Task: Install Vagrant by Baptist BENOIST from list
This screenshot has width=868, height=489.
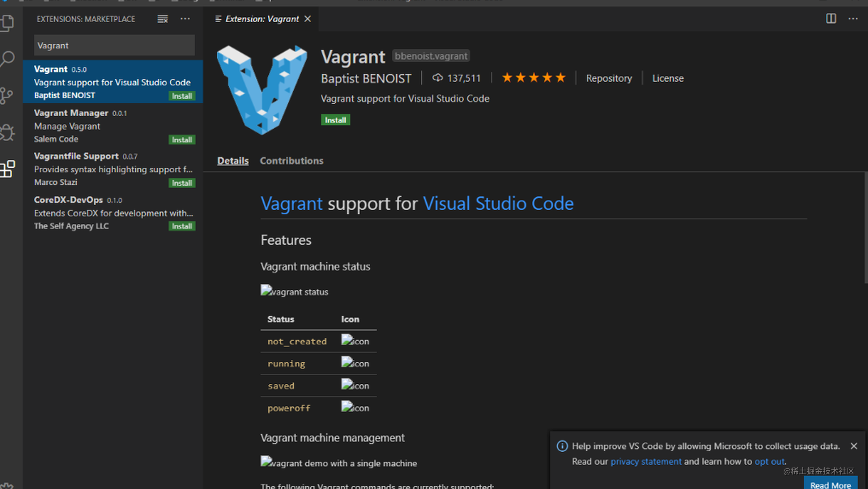Action: pyautogui.click(x=182, y=96)
